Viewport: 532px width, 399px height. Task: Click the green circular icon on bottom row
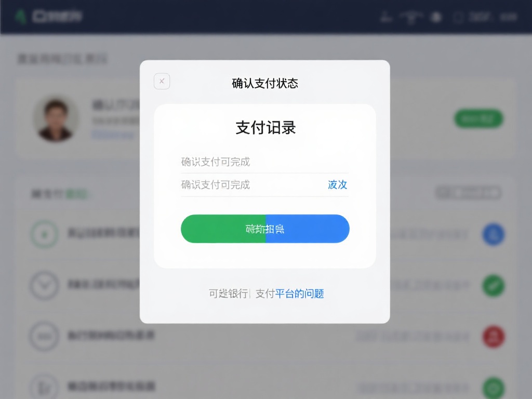pyautogui.click(x=494, y=388)
